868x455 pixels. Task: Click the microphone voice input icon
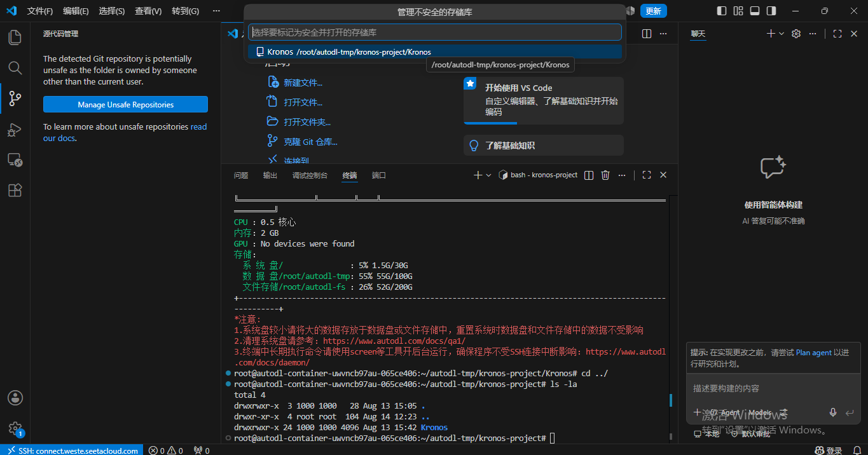(833, 412)
